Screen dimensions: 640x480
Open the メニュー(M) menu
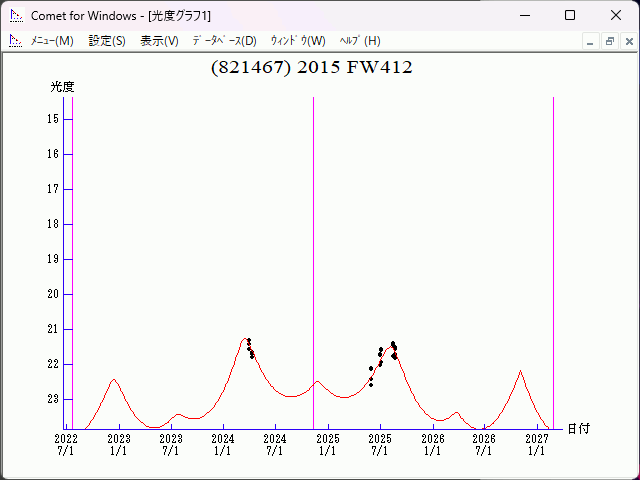click(52, 41)
